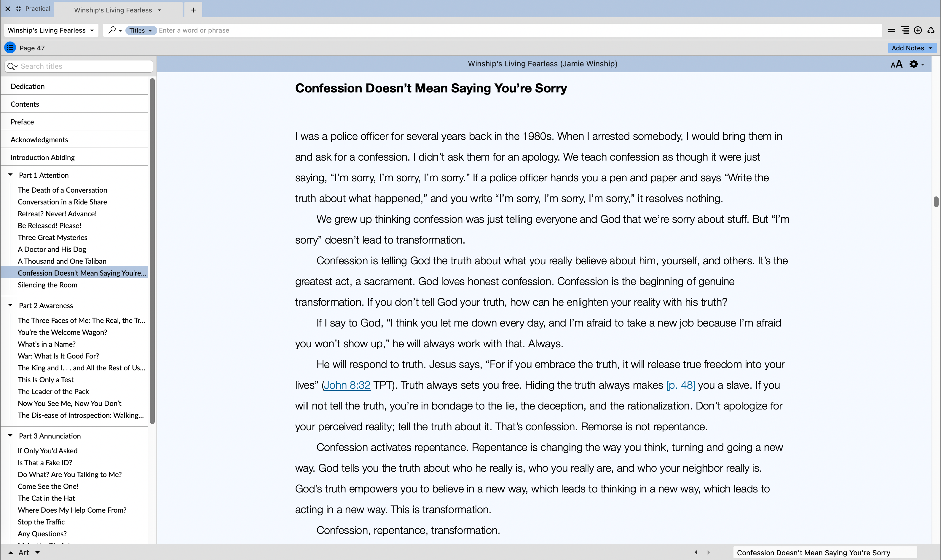Screen dimensions: 941x560
Task: Select 'You're the Welcome Wagon?' chapter
Action: 62,332
